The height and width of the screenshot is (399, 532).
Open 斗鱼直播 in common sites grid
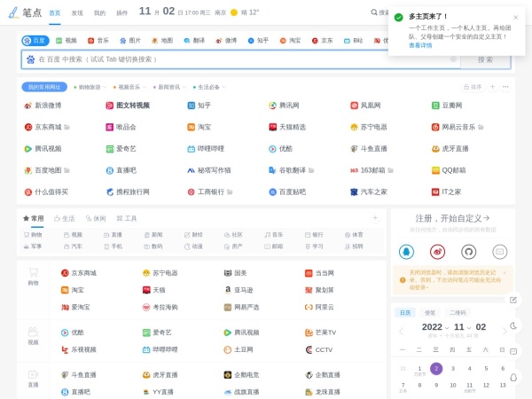[x=369, y=149]
